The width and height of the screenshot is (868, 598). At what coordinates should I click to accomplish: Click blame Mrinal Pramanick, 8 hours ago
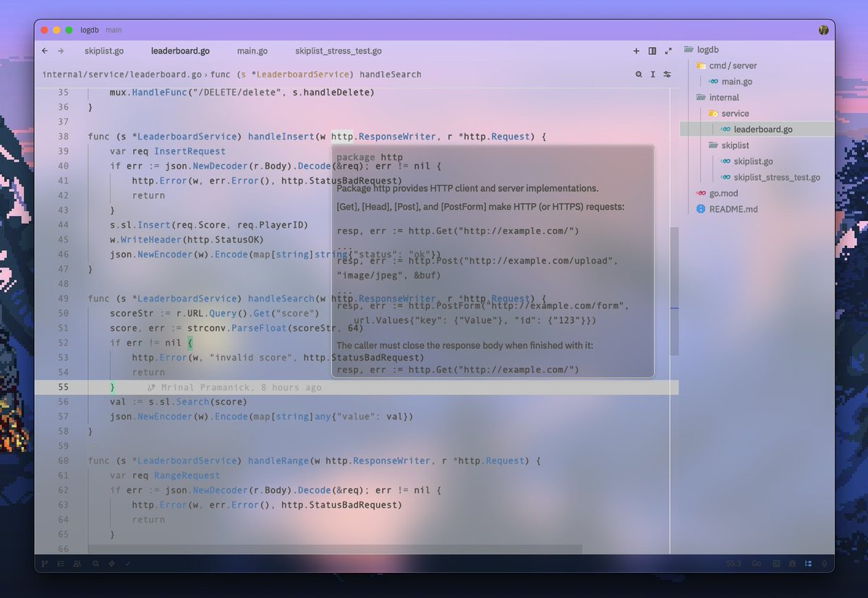(x=241, y=388)
